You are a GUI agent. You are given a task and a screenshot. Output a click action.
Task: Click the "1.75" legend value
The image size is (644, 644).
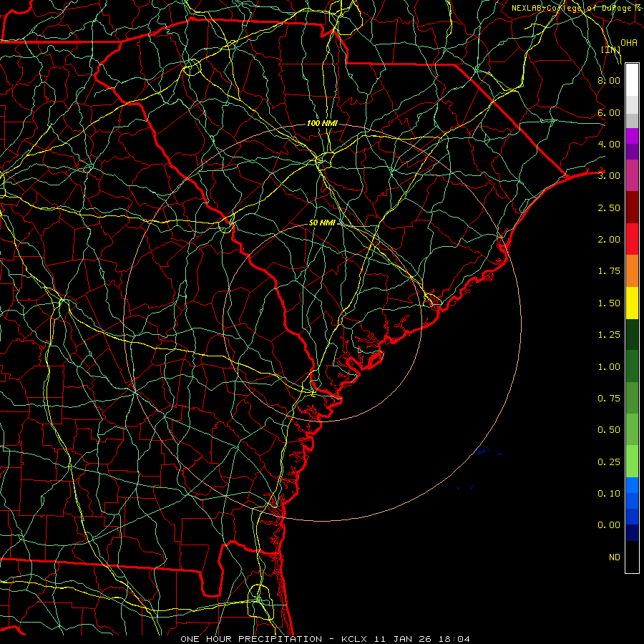tap(609, 271)
